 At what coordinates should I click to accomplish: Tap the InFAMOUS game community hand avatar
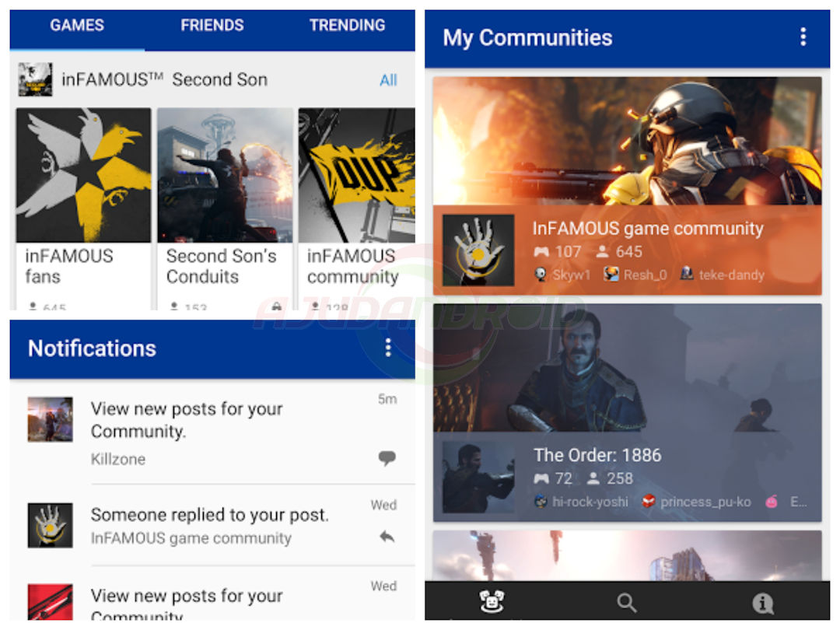(478, 250)
